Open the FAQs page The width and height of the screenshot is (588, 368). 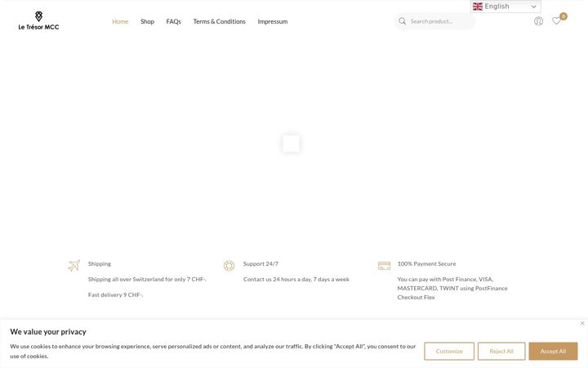point(174,21)
